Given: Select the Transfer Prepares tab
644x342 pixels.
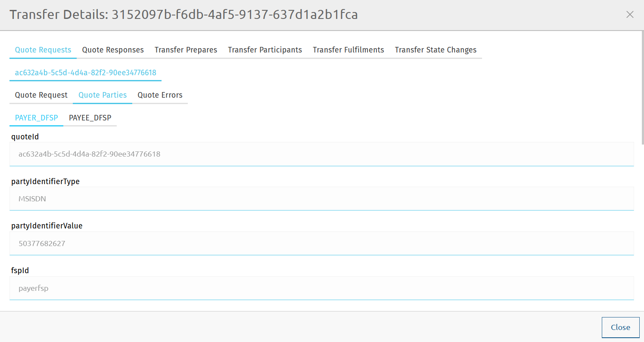Looking at the screenshot, I should pyautogui.click(x=186, y=50).
